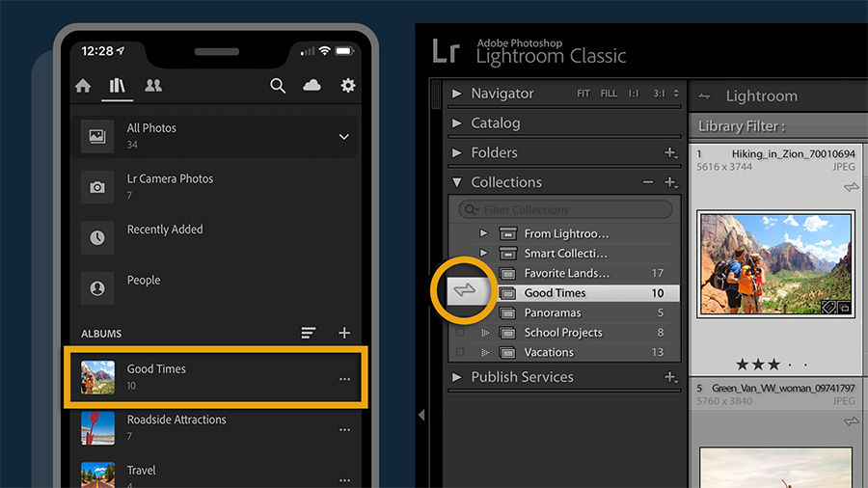Screen dimensions: 868x488
Task: Expand the Vacations collection arrow
Action: [485, 352]
